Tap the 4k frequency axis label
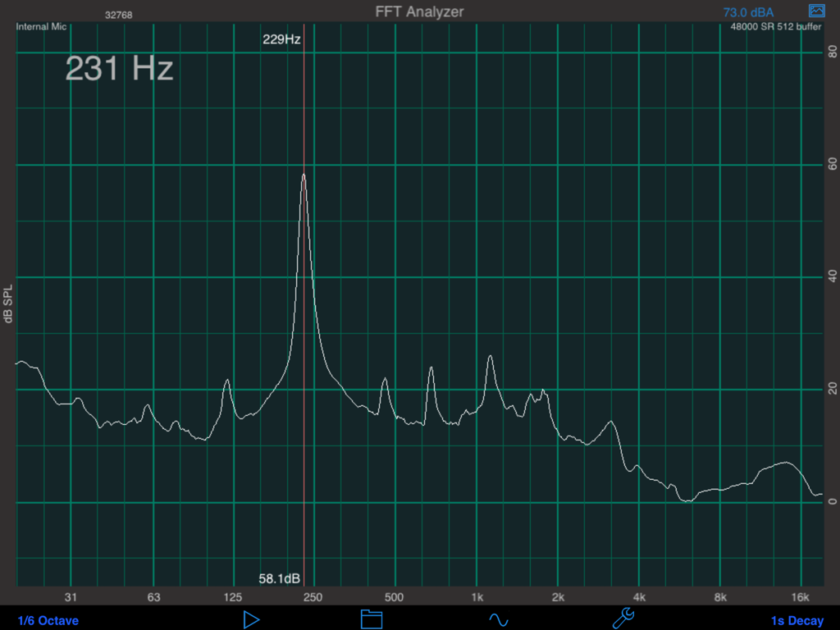Screen dimensions: 840x630 pos(638,597)
